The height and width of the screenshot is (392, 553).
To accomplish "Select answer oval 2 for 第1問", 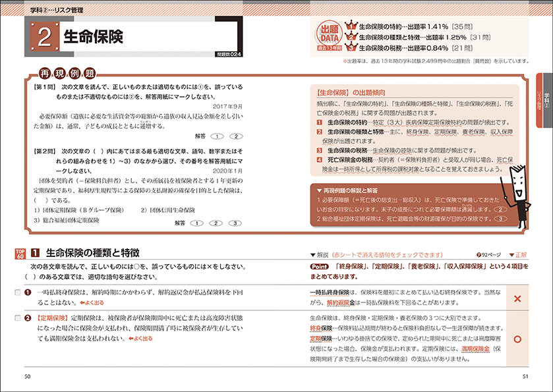I will [237, 136].
